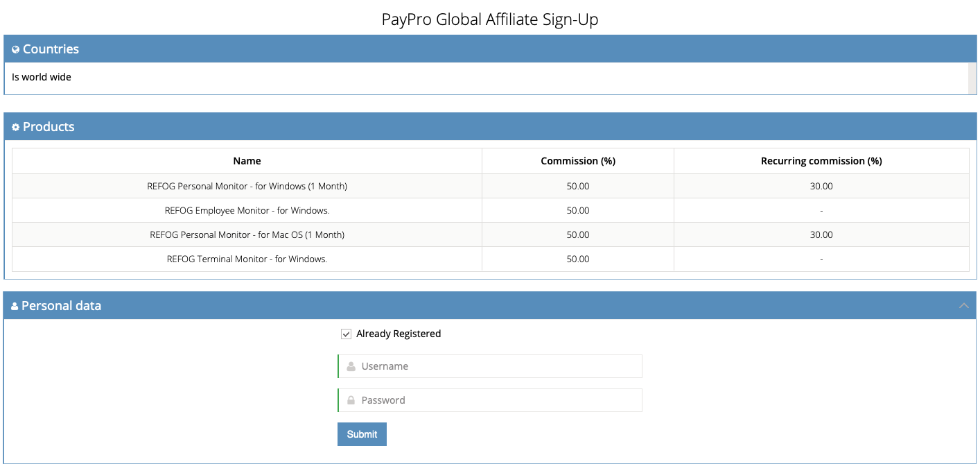
Task: Click 50.00 commission for Windows Personal Monitor
Action: tap(578, 186)
